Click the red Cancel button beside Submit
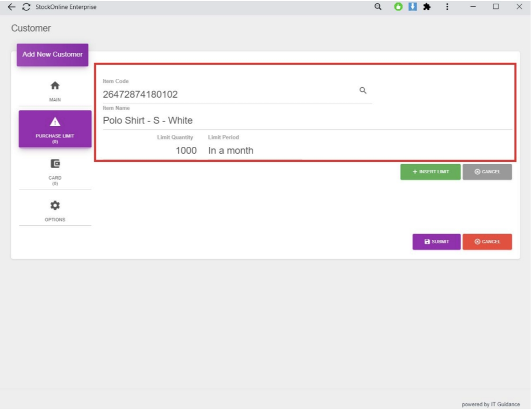This screenshot has width=532, height=410. [487, 242]
